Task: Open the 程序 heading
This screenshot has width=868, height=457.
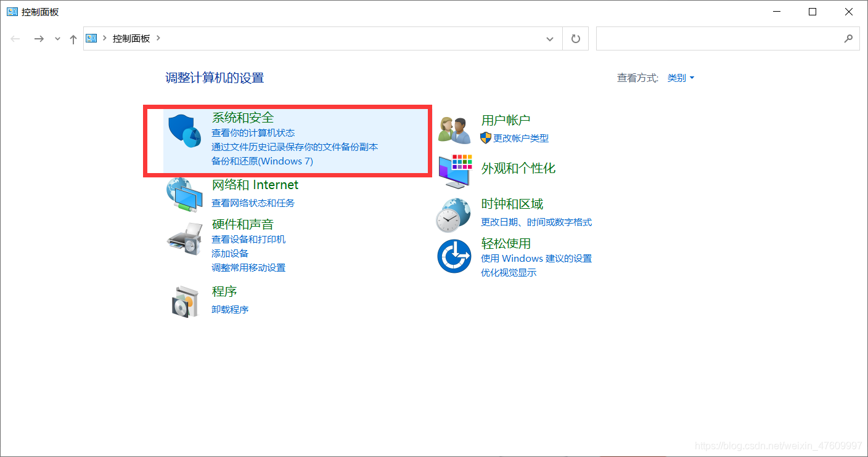Action: (x=224, y=291)
